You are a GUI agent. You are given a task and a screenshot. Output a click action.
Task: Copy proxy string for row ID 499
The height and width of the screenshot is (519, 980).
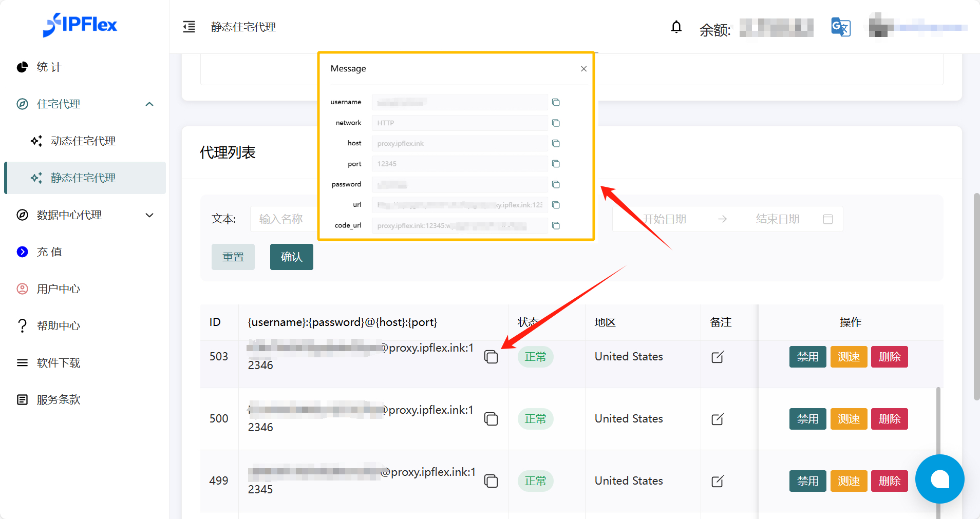491,481
